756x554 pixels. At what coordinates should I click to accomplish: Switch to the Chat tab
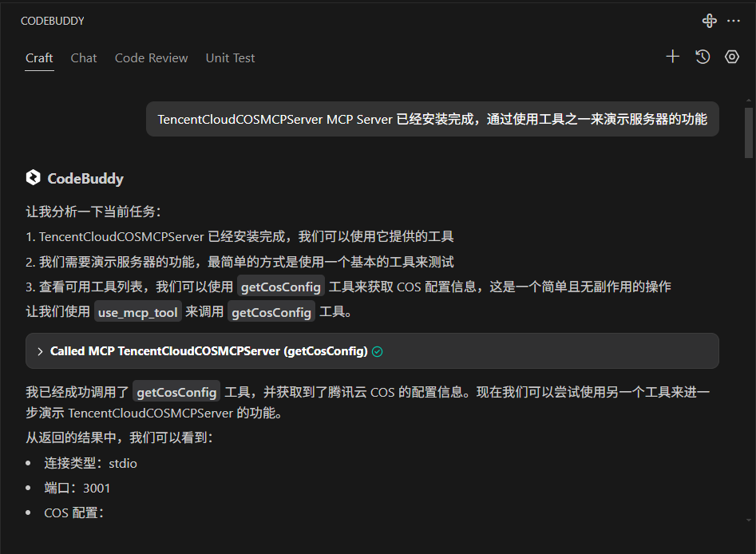[x=83, y=57]
